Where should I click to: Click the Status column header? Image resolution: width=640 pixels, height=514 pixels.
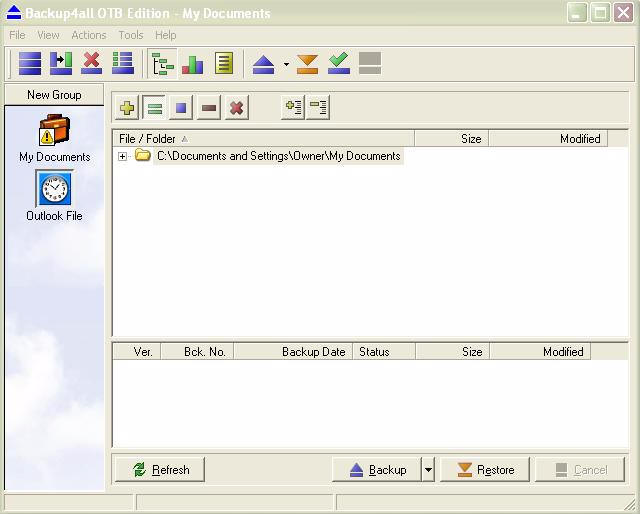(x=384, y=352)
